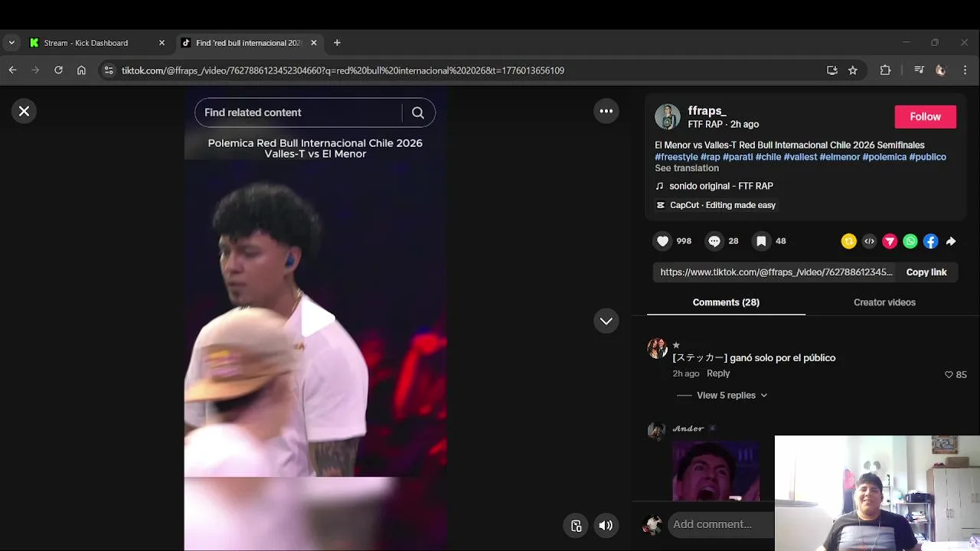Image resolution: width=980 pixels, height=551 pixels.
Task: Save video with the bookmark icon
Action: [761, 241]
